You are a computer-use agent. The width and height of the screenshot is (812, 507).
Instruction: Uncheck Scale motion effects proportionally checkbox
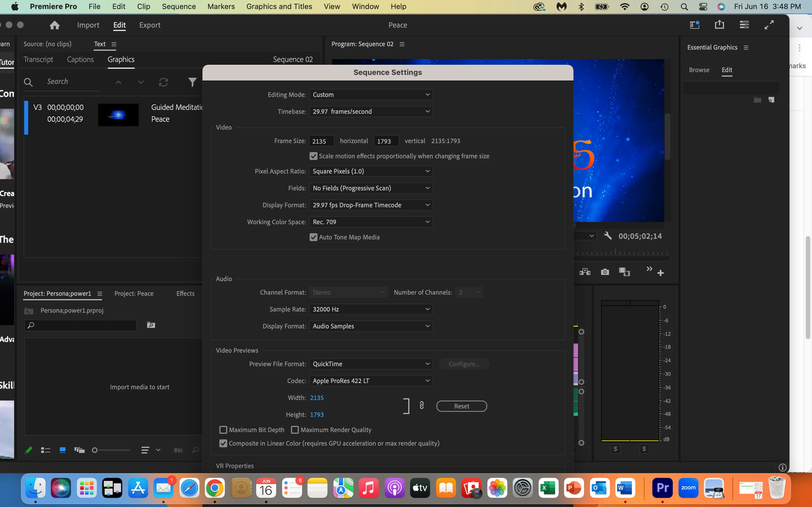point(314,156)
